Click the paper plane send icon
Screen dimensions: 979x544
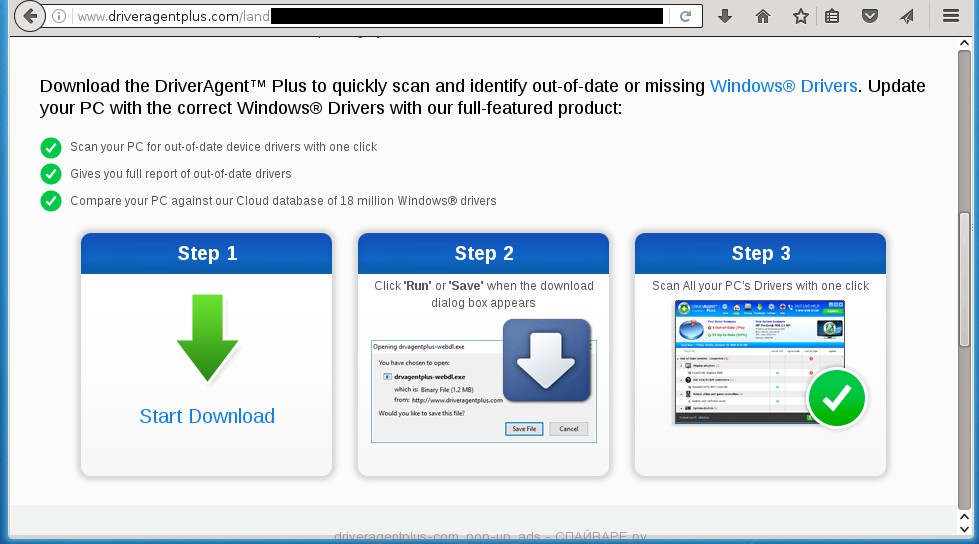pos(906,16)
